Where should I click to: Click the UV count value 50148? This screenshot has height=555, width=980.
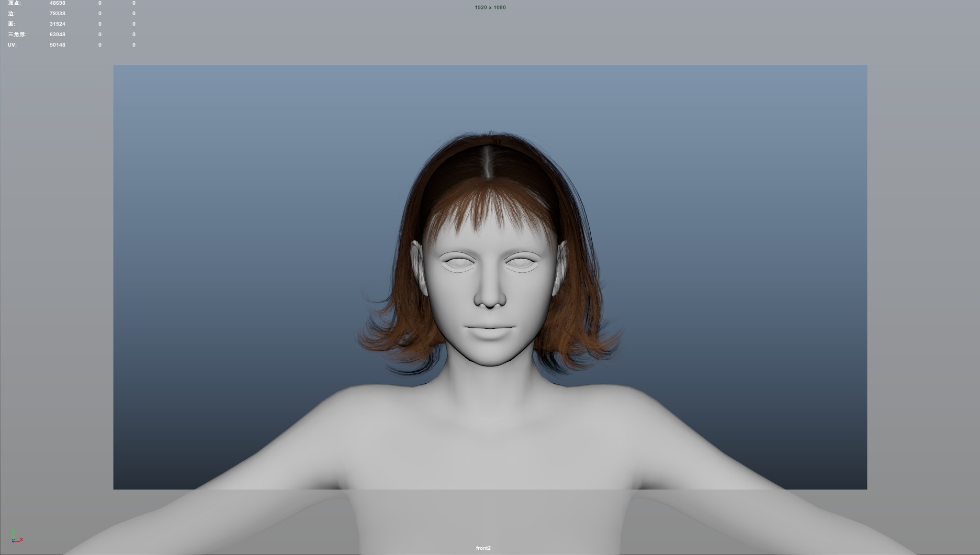click(58, 45)
